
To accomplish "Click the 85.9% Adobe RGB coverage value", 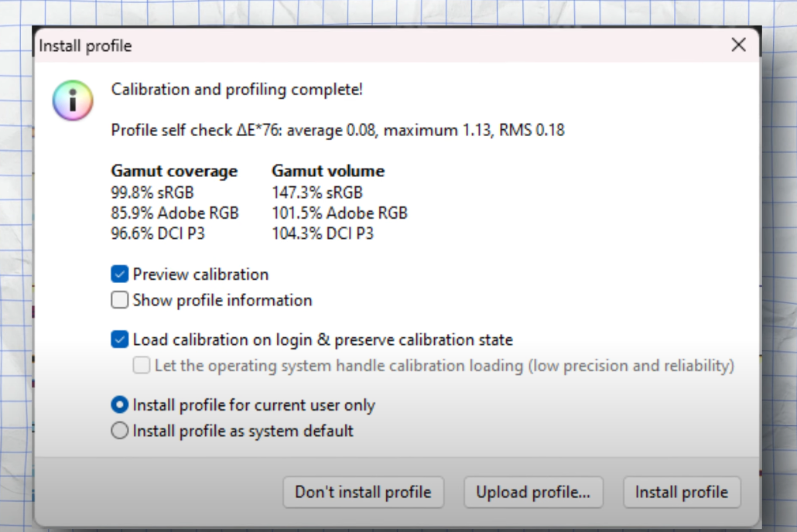I will [x=175, y=213].
